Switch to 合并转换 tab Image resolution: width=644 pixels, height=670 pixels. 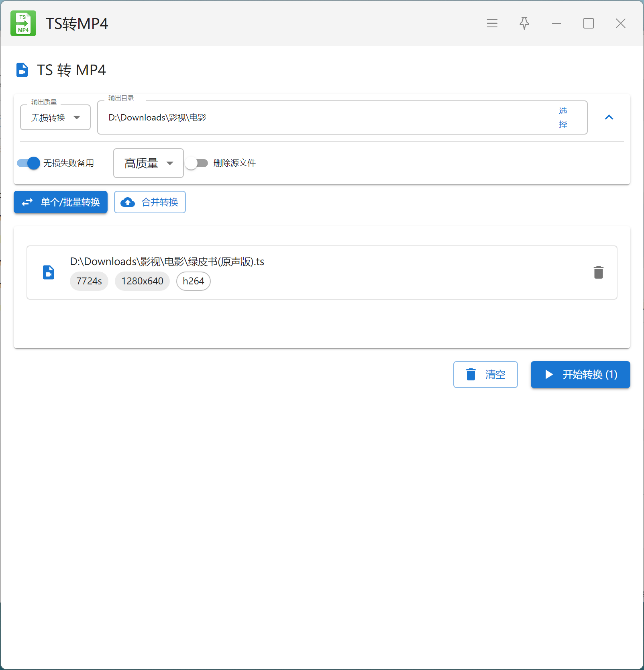[x=150, y=202]
